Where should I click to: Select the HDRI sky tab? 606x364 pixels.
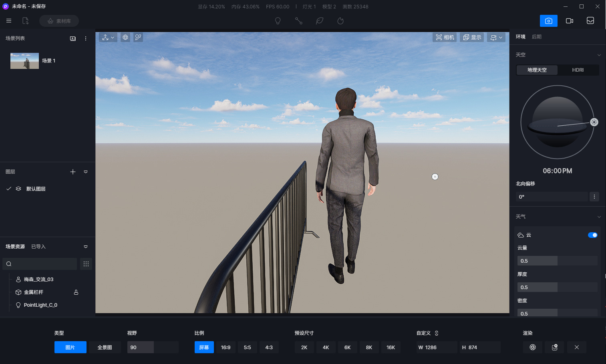tap(578, 70)
